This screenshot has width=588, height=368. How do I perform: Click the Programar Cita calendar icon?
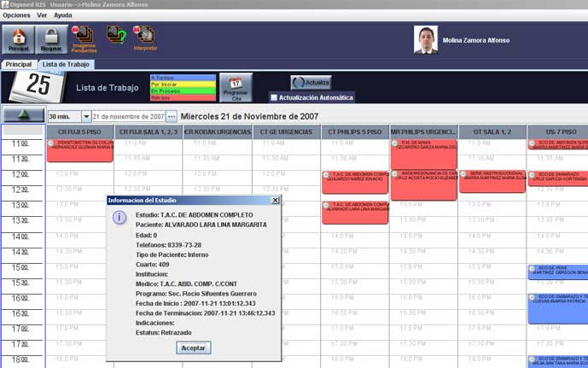(236, 87)
